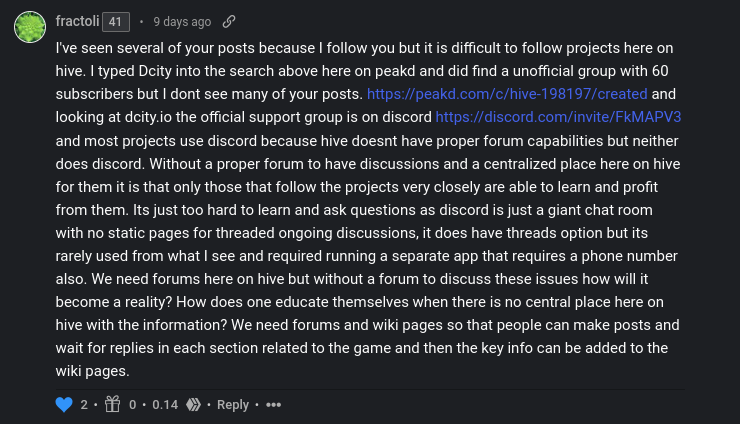Open fractoli's avatar picture
This screenshot has height=424, width=740.
tap(30, 27)
